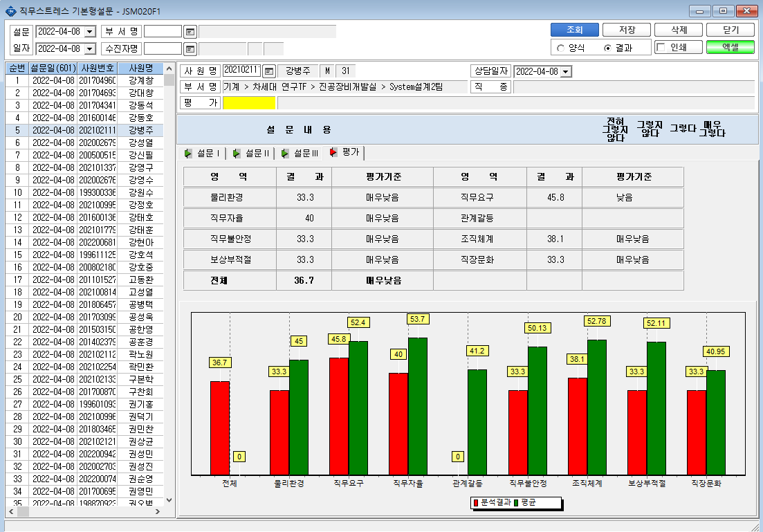
Task: Expand the 일자 end date dropdown
Action: (90, 48)
